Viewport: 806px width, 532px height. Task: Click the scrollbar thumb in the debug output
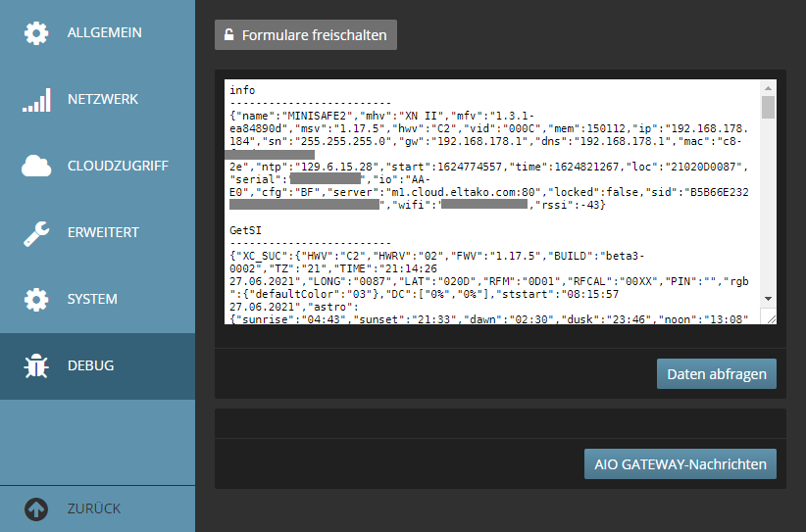(x=768, y=107)
